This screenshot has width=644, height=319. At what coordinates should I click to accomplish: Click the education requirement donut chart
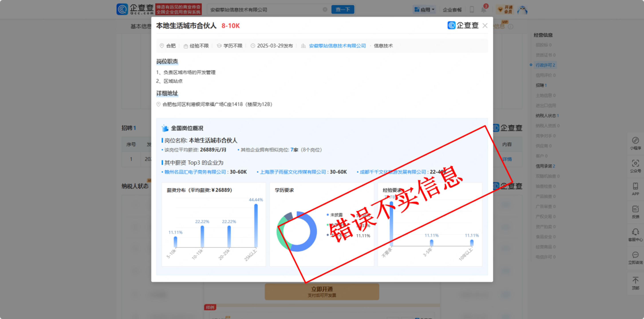coord(297,231)
